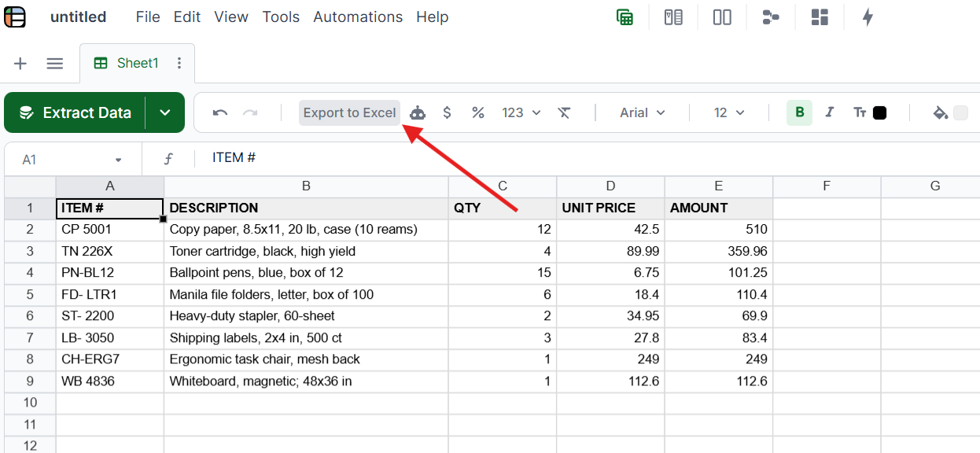Open the View menu
The image size is (980, 453).
(231, 17)
